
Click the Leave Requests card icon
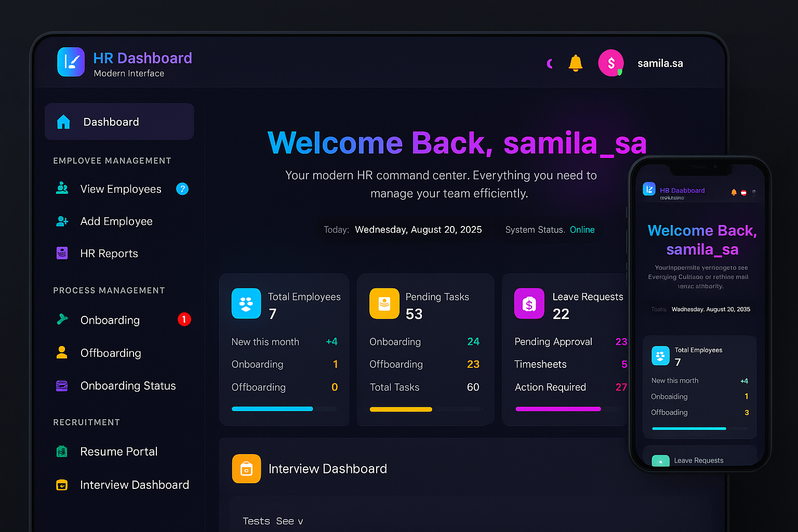(529, 303)
